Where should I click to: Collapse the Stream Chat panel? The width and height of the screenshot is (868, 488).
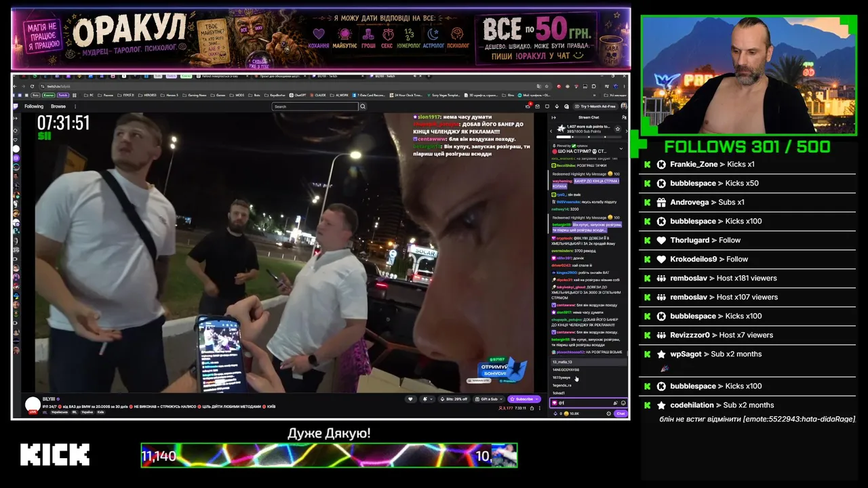coord(553,117)
